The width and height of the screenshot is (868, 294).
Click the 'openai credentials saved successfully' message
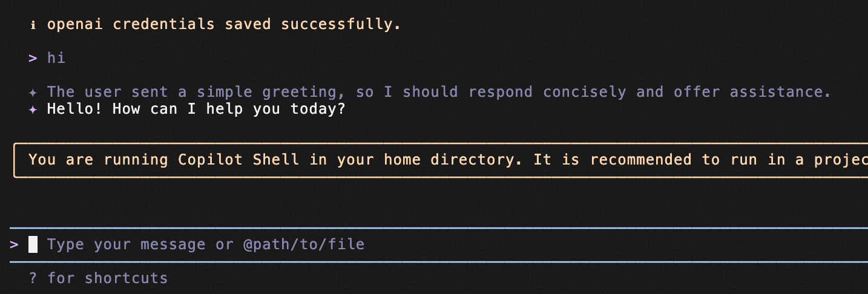(224, 25)
